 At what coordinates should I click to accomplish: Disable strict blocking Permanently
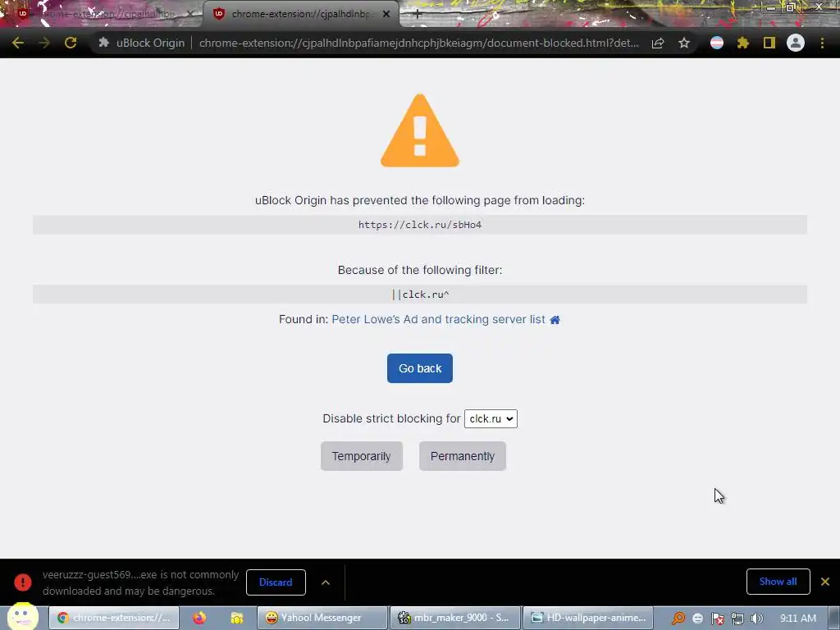click(x=463, y=456)
